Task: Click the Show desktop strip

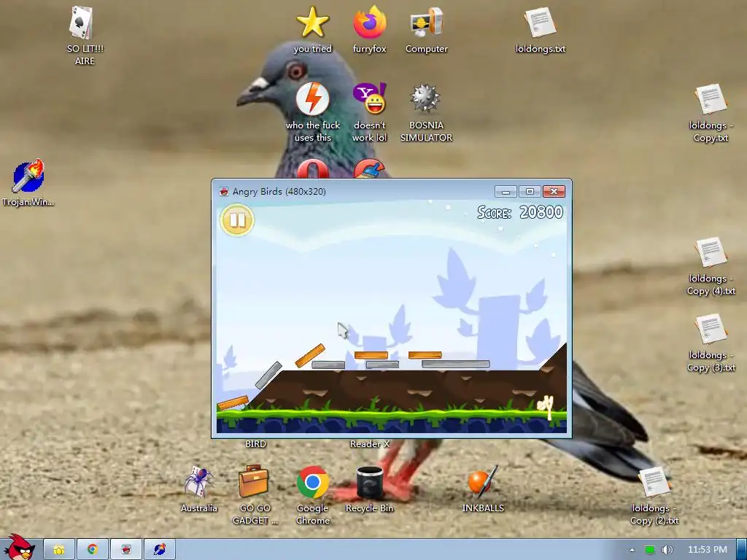Action: [741, 550]
